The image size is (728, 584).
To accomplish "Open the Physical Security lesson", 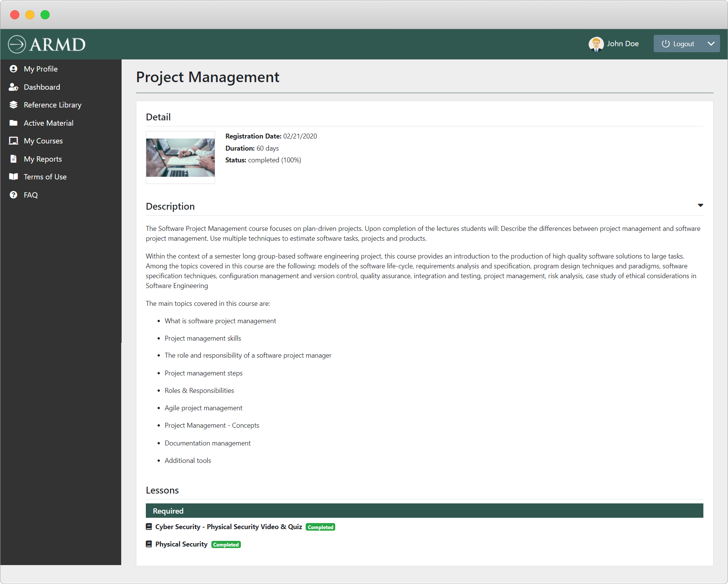I will [181, 544].
